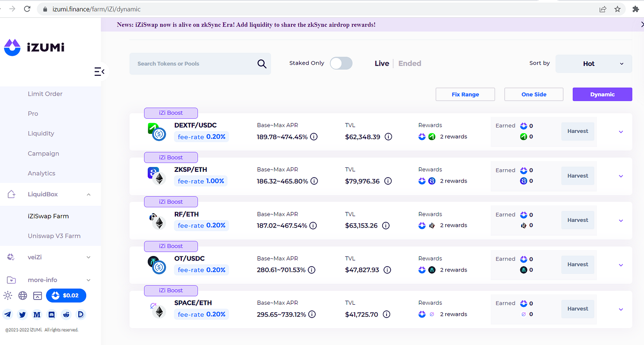644x345 pixels.
Task: Open iZiSwap Farm in the sidebar
Action: (48, 216)
